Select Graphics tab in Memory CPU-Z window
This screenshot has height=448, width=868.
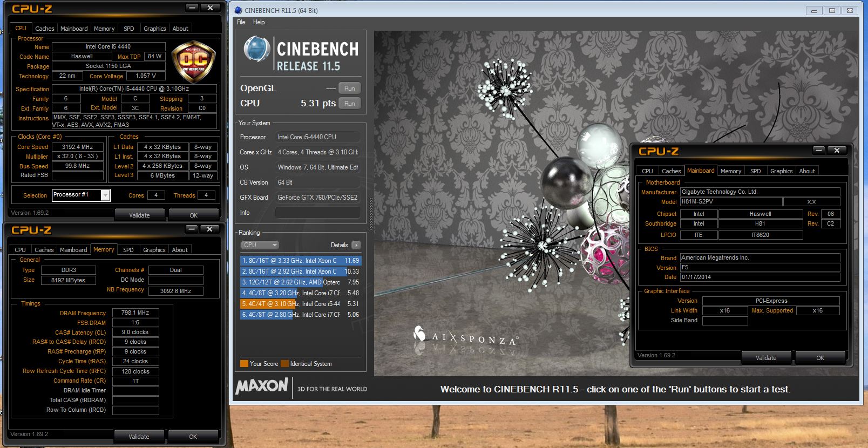[x=154, y=250]
